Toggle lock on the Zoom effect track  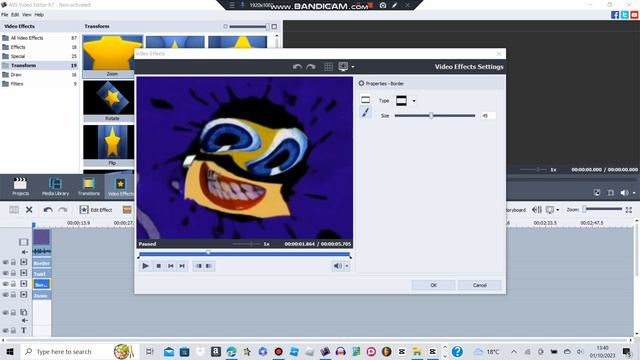point(13,295)
